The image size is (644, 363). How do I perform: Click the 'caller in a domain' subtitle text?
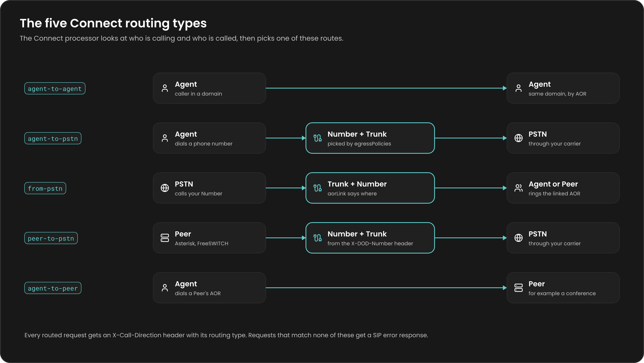tap(198, 94)
